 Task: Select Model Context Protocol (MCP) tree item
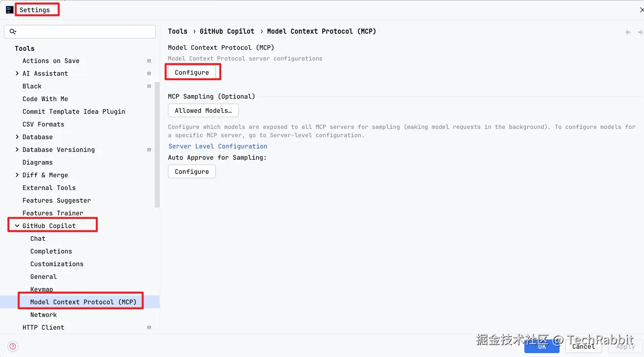(83, 302)
